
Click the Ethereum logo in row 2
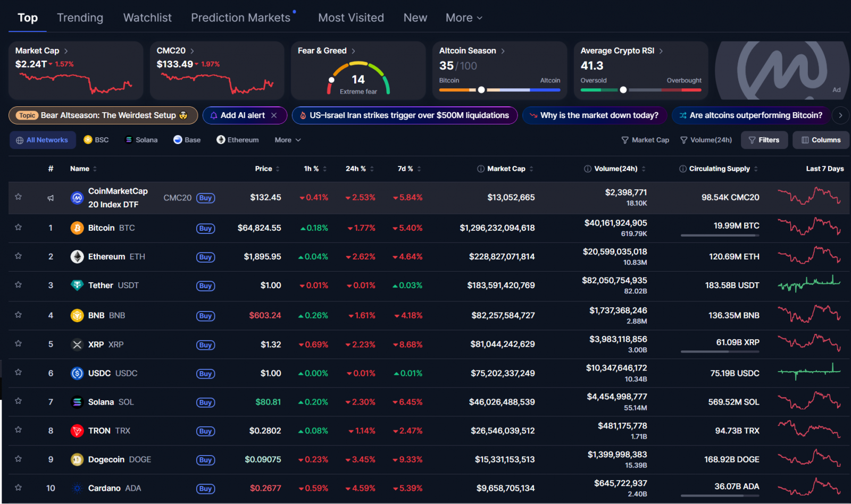(x=77, y=257)
